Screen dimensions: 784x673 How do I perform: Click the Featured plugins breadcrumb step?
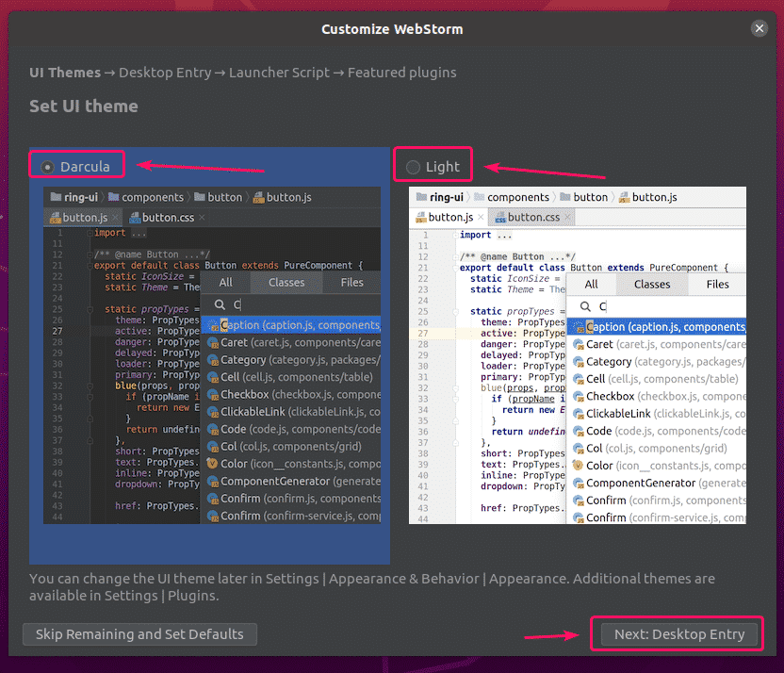coord(402,73)
